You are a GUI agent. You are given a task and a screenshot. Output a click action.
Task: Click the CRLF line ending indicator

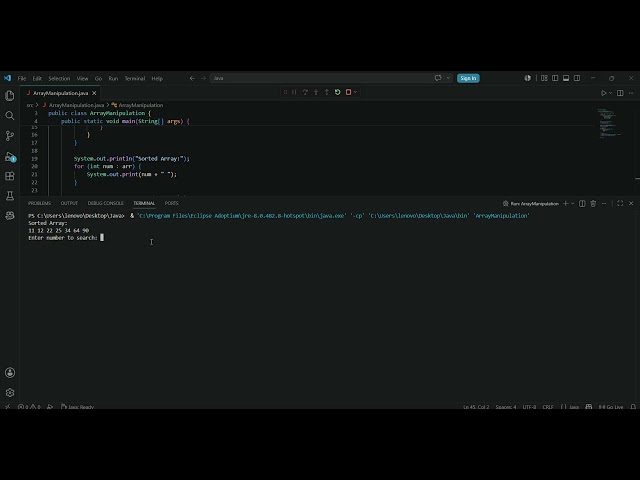(548, 407)
